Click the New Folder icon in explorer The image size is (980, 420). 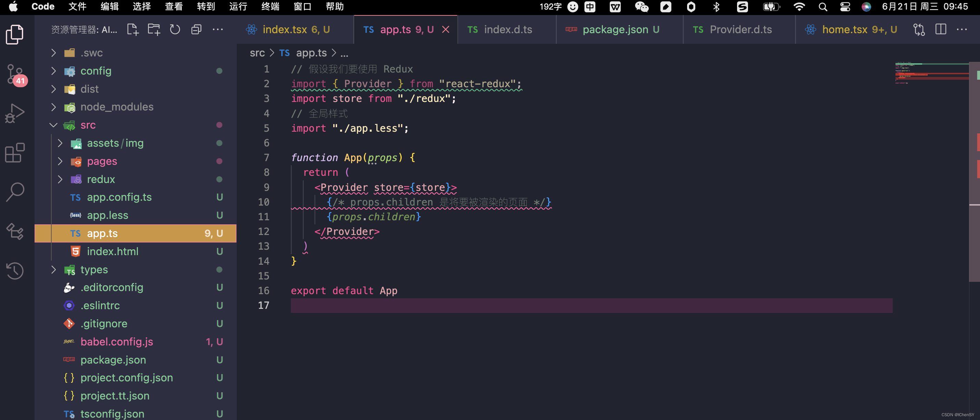pyautogui.click(x=154, y=30)
